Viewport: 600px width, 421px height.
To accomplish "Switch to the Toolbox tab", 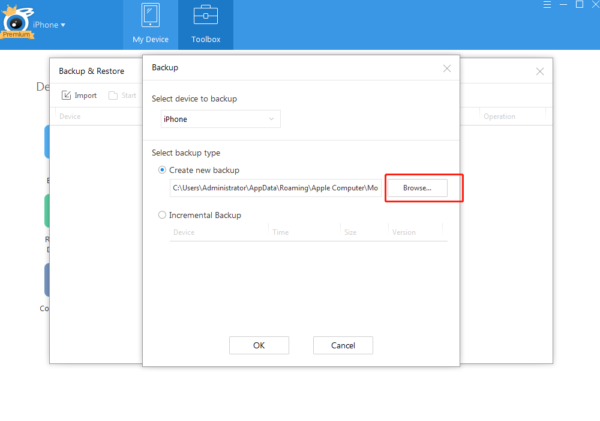I will point(205,25).
